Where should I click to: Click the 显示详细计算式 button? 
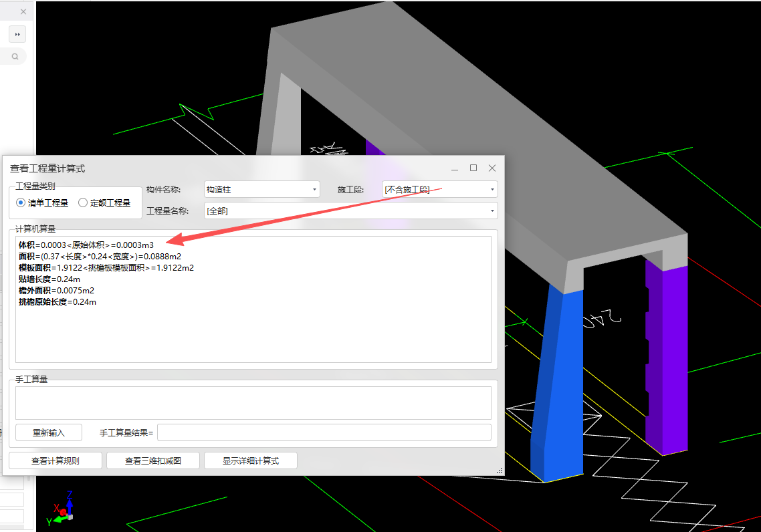(x=250, y=460)
